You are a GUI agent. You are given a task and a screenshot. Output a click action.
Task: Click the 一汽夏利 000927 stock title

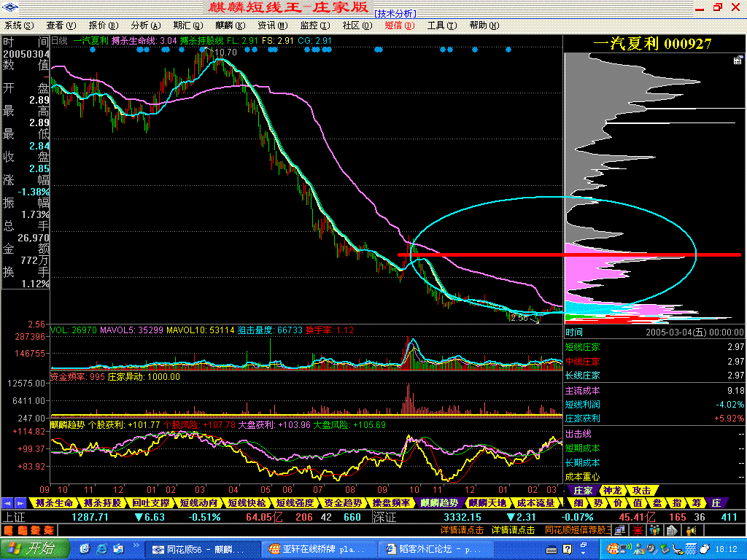click(x=652, y=44)
